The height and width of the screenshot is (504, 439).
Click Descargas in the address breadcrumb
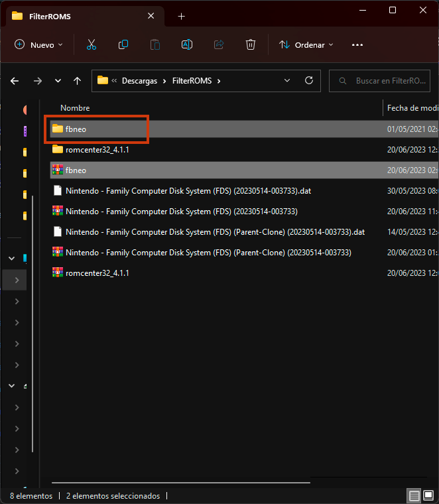click(139, 81)
